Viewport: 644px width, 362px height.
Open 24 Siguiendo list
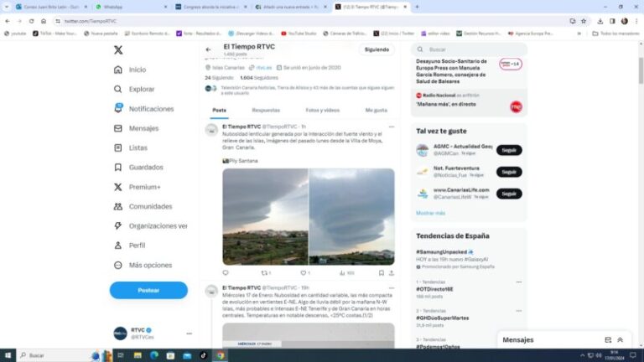coord(220,78)
